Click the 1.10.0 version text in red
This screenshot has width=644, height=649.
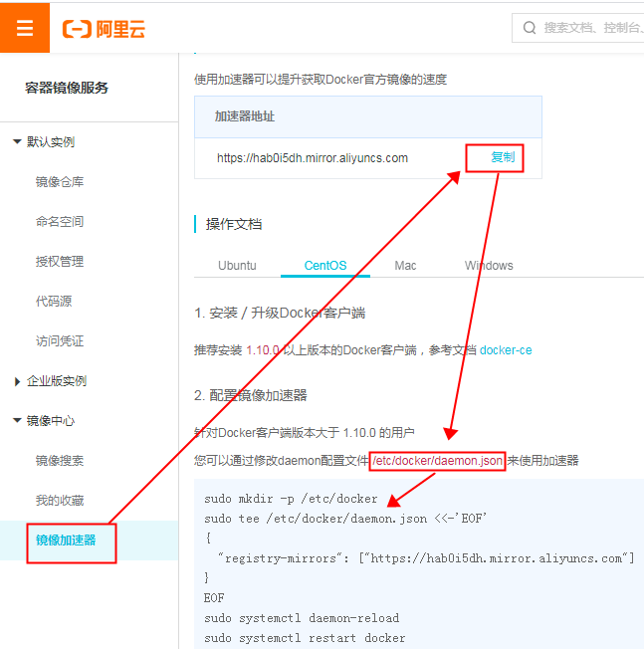tap(263, 350)
